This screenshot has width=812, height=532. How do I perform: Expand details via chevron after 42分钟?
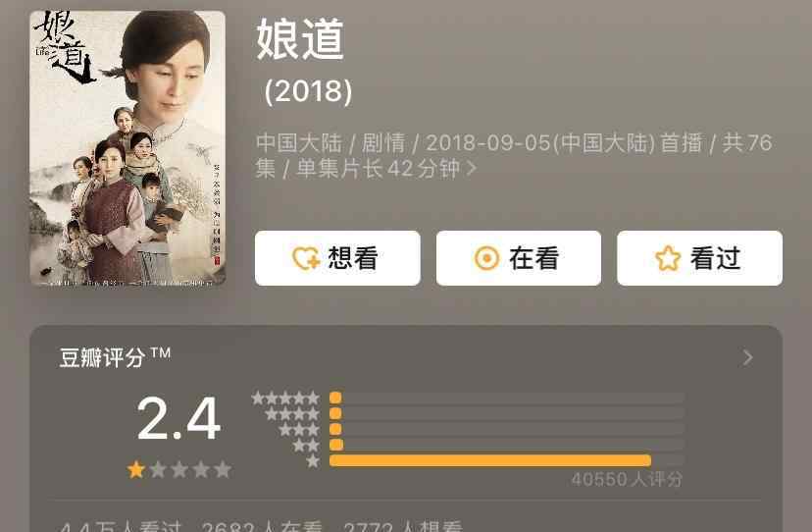tap(472, 168)
